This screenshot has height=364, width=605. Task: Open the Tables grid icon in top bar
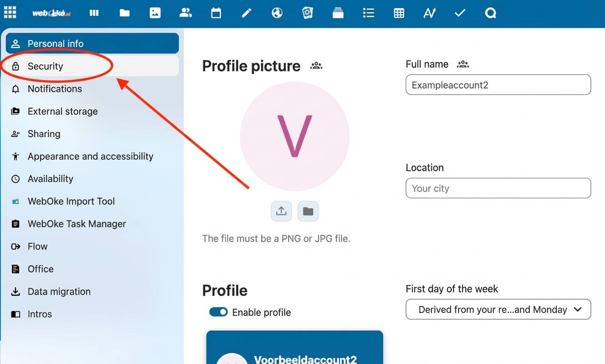399,13
